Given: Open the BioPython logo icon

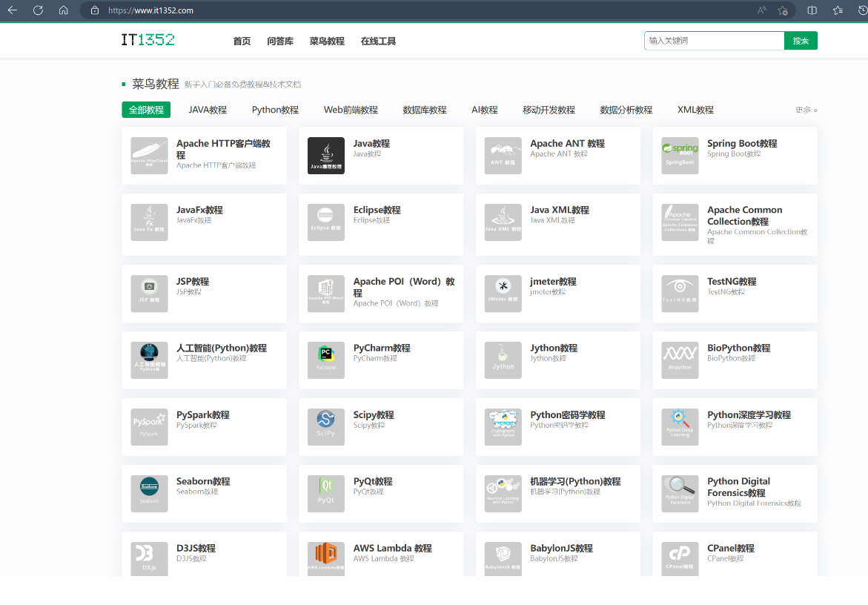Looking at the screenshot, I should 680,360.
